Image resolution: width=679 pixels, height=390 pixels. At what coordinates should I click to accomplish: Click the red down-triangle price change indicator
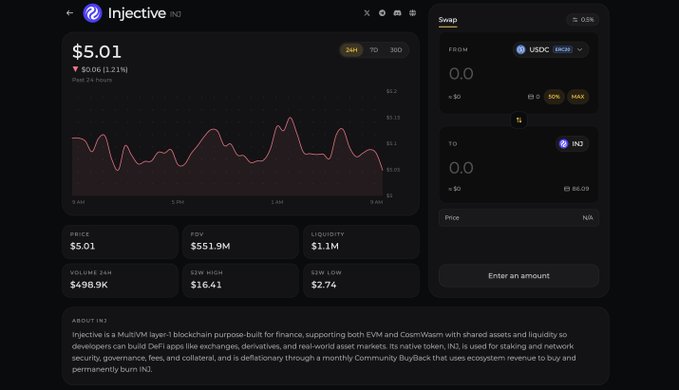pos(75,69)
